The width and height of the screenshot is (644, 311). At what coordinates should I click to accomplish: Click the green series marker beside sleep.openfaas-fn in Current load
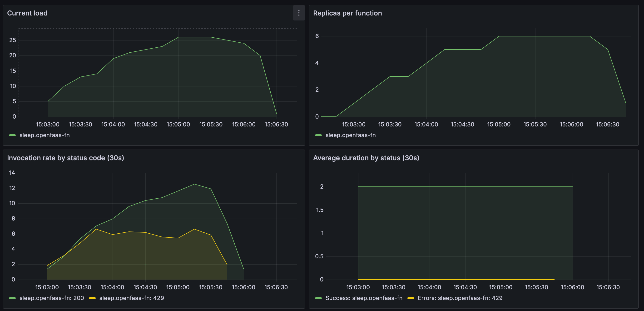pos(12,135)
